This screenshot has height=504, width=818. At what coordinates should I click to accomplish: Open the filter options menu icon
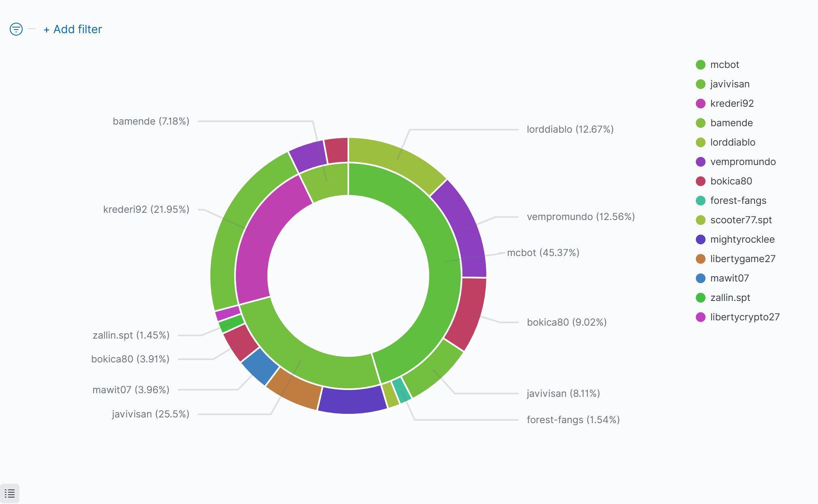pyautogui.click(x=16, y=29)
